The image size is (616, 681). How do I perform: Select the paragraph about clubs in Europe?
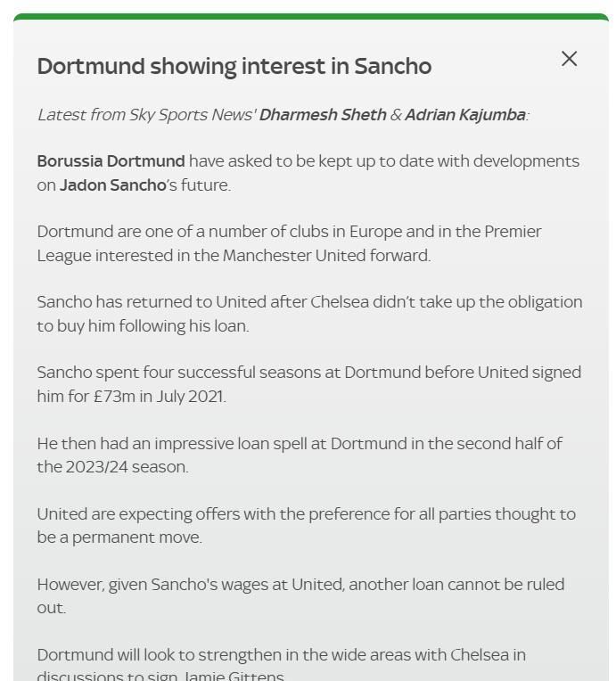click(x=290, y=243)
